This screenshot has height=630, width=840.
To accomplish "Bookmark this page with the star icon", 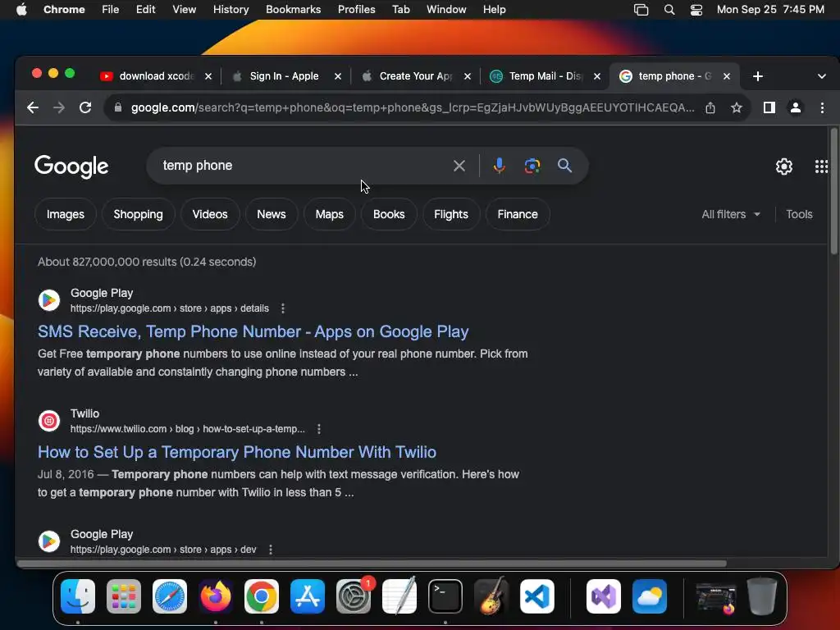I will pyautogui.click(x=737, y=107).
